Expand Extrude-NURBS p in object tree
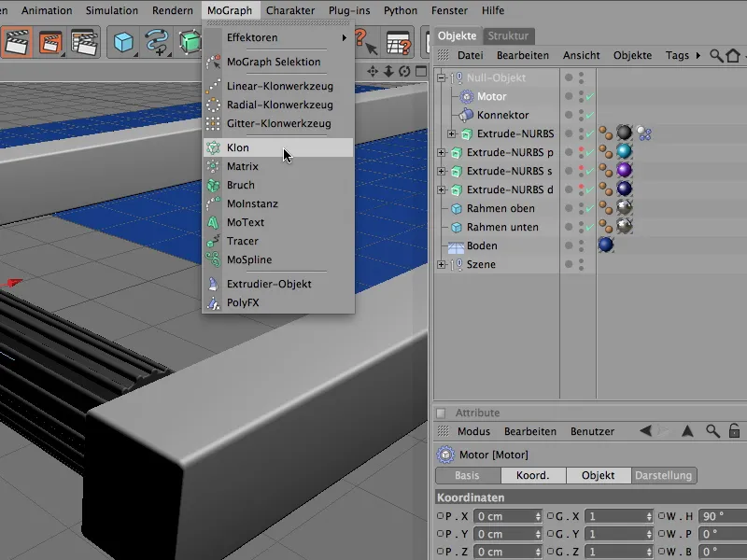 [x=442, y=152]
